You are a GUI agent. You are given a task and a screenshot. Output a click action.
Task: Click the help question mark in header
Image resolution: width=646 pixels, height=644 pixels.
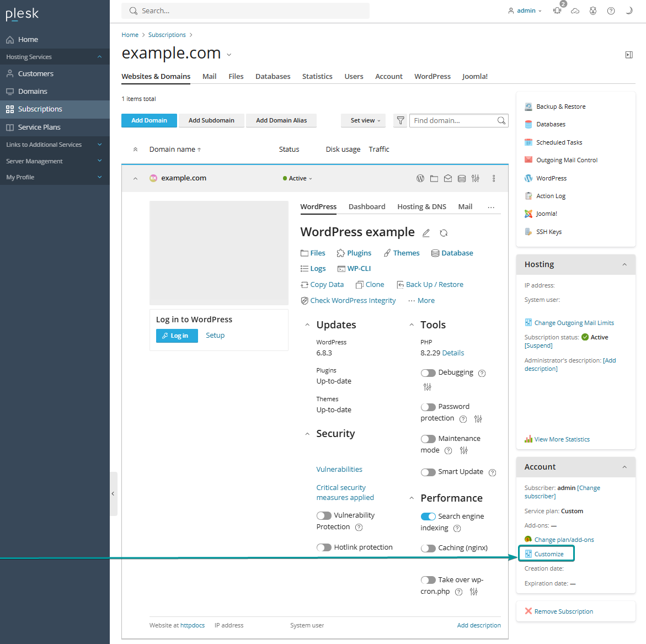click(611, 10)
